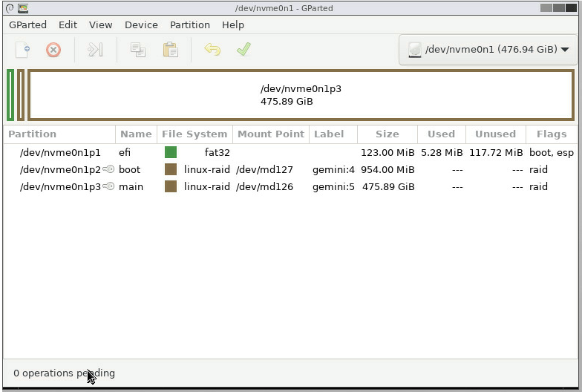Click the Mount Point column header
582x392 pixels.
tap(271, 134)
